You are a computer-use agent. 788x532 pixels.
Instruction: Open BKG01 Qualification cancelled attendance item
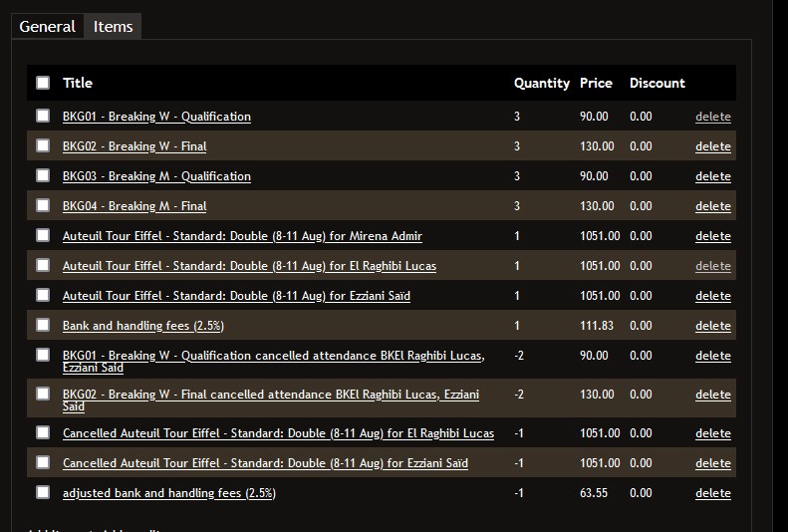coord(273,356)
